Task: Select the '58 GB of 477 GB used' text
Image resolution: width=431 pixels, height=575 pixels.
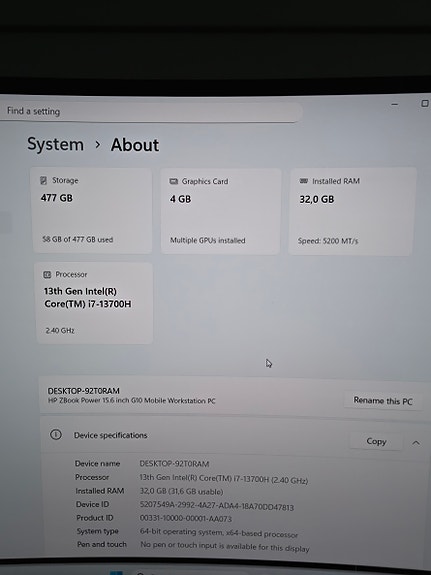Action: 77,239
